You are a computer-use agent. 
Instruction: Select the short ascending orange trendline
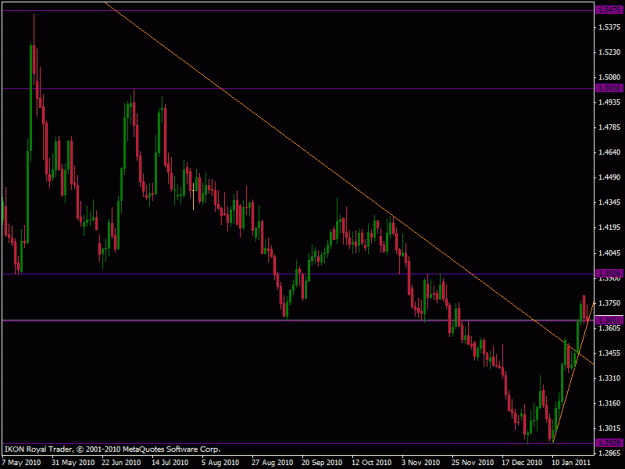(x=574, y=372)
